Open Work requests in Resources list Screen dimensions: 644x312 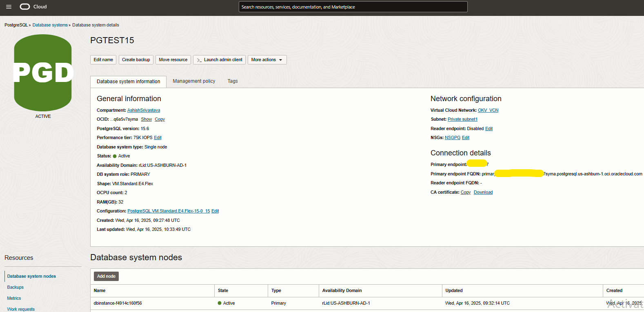coord(21,309)
